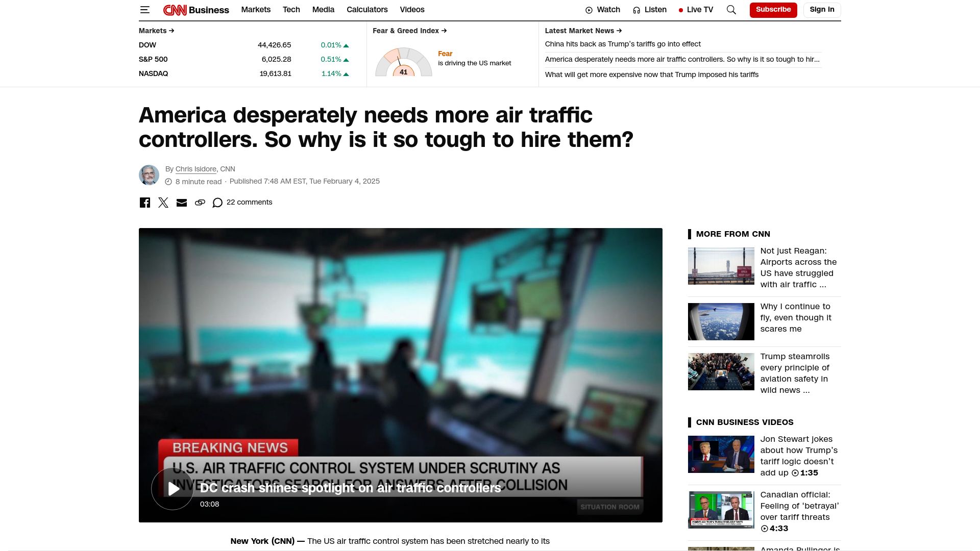The height and width of the screenshot is (551, 980).
Task: Open Fear & Greed Index heading link
Action: [410, 31]
